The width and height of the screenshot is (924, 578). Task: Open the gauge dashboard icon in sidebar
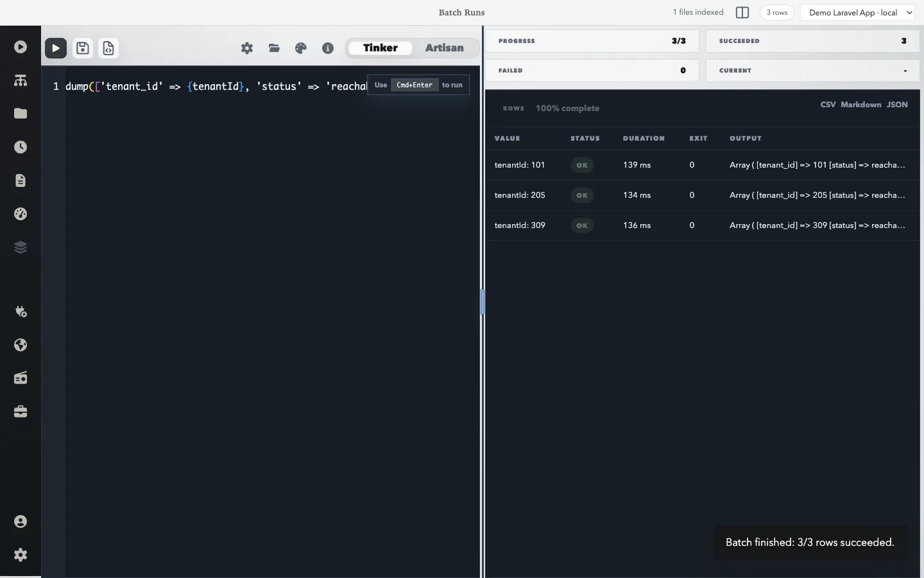pyautogui.click(x=21, y=214)
